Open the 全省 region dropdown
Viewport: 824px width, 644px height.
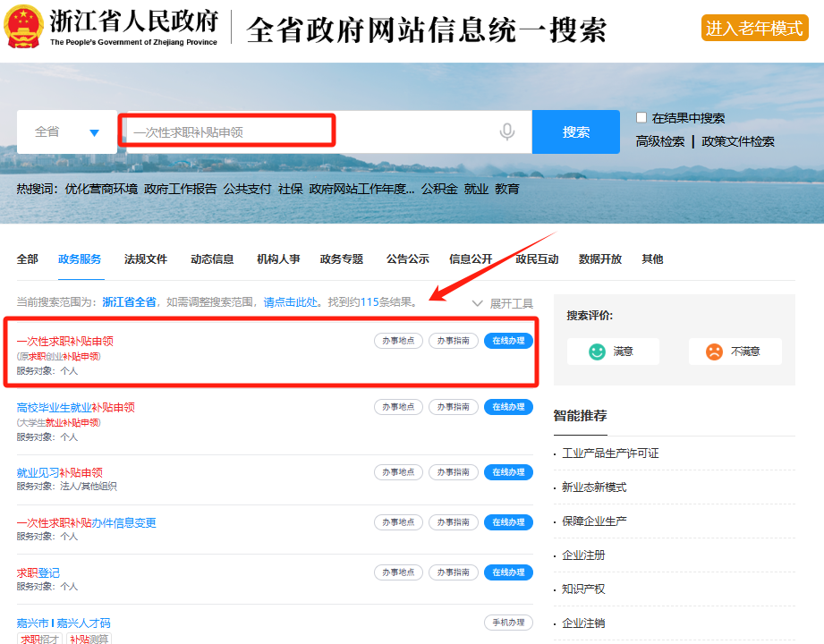67,131
